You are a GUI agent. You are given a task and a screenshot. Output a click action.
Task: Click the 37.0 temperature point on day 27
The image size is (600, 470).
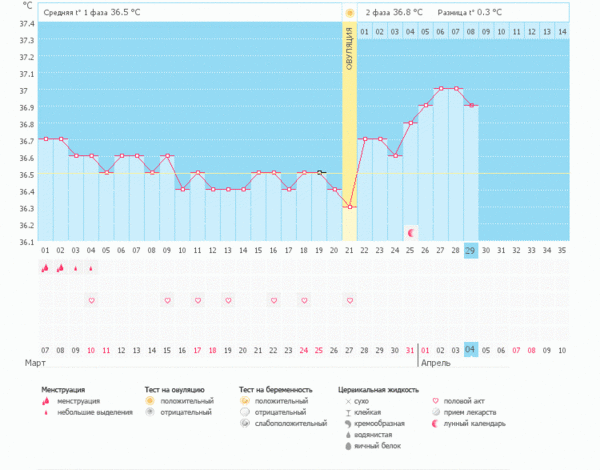(x=441, y=89)
